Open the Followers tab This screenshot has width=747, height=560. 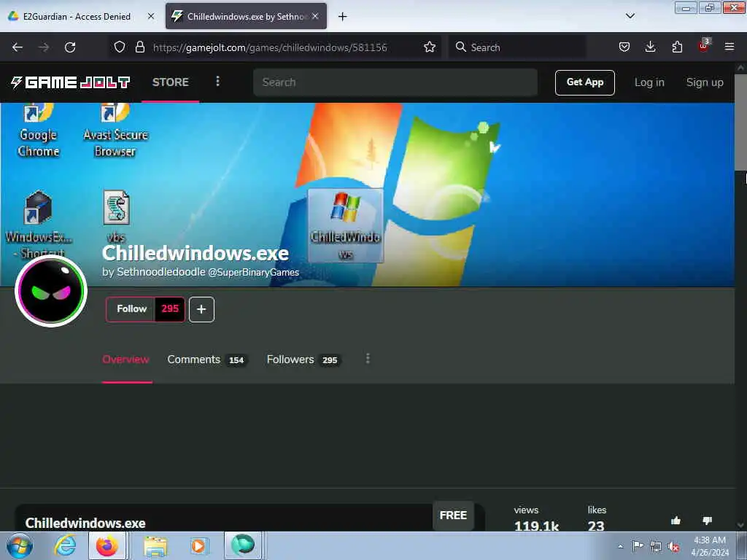point(303,359)
